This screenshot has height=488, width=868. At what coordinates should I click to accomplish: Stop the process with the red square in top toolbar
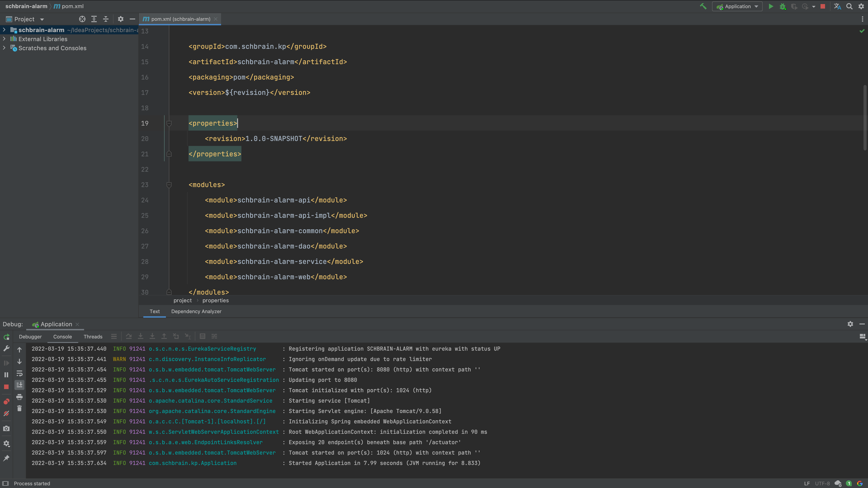point(823,6)
